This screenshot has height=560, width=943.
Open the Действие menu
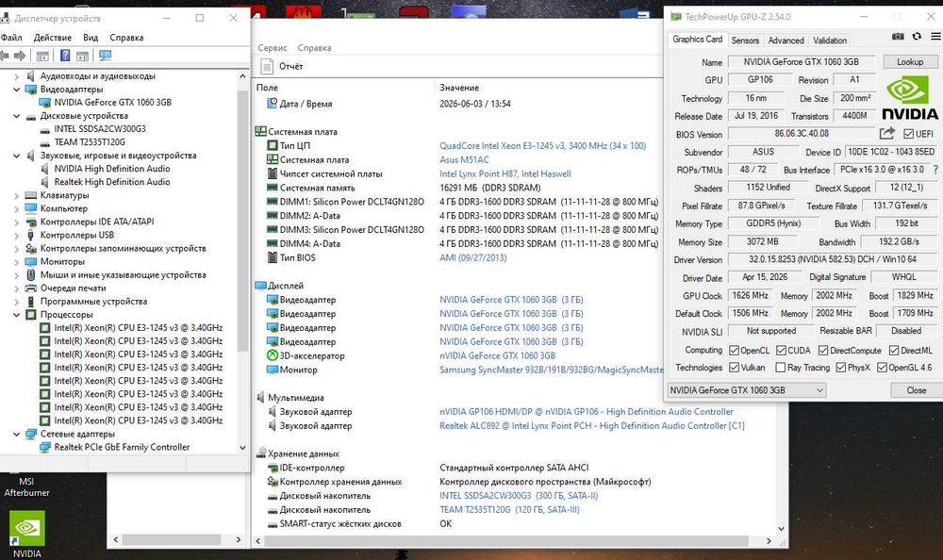click(52, 38)
